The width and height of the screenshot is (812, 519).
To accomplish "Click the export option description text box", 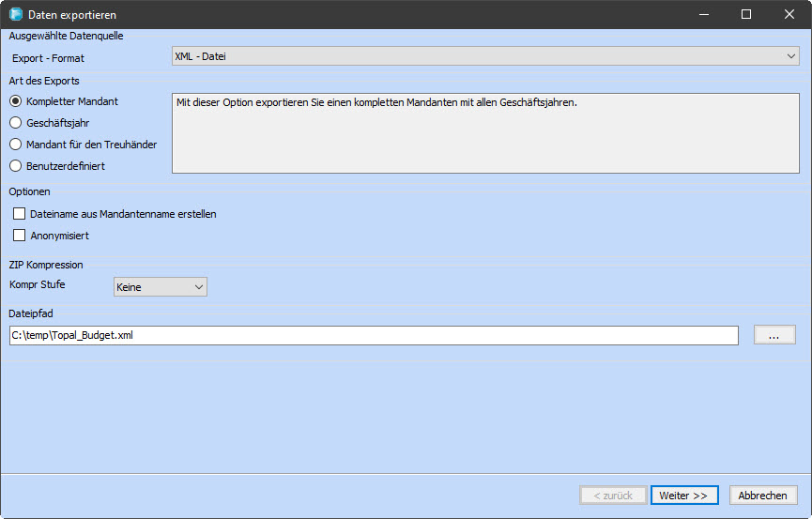I will 484,132.
